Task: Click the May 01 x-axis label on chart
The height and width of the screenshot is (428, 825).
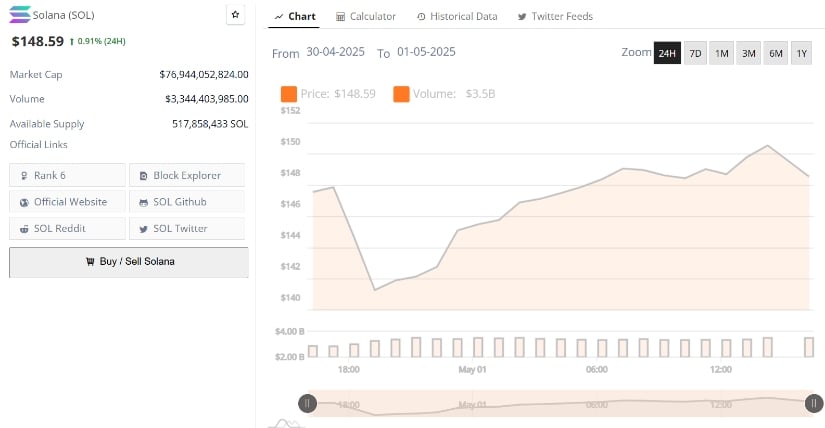Action: 472,370
